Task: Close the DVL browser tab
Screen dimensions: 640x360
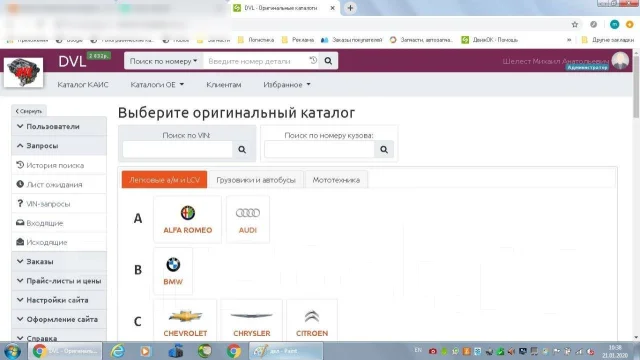Action: (x=332, y=8)
